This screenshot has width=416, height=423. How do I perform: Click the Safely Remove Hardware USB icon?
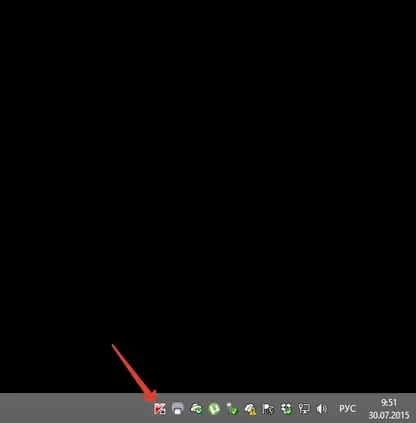(232, 409)
